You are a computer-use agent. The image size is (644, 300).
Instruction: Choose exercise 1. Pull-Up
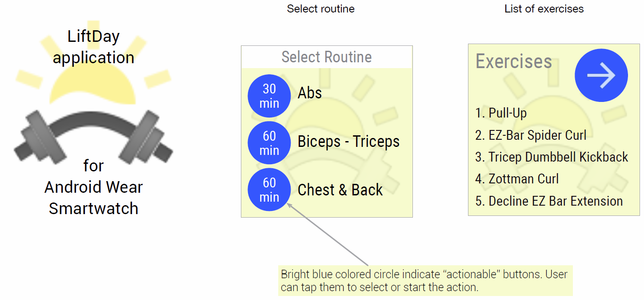pyautogui.click(x=501, y=113)
